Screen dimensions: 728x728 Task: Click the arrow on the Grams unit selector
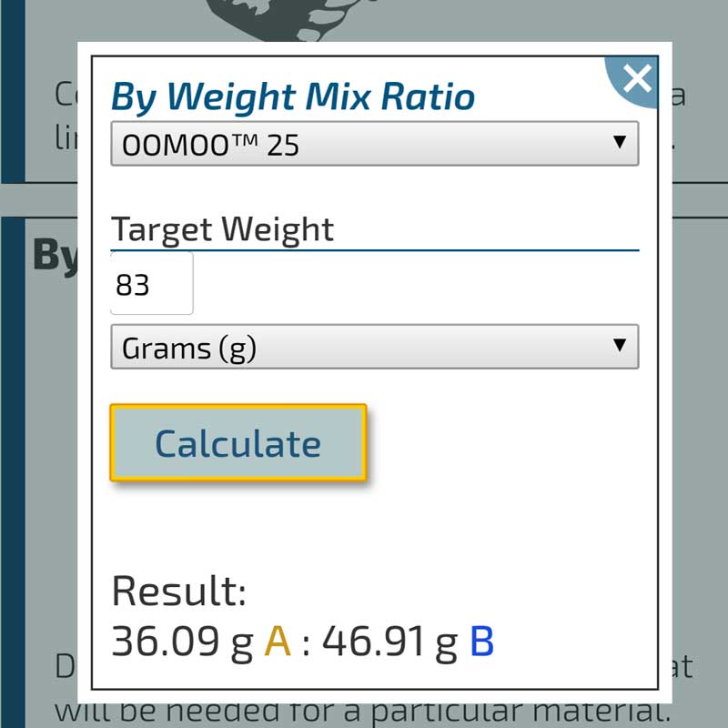point(620,345)
